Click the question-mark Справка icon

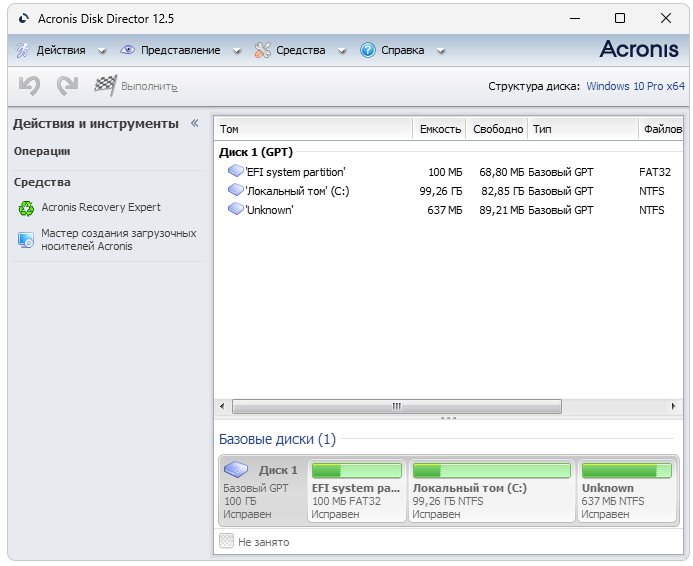point(368,50)
